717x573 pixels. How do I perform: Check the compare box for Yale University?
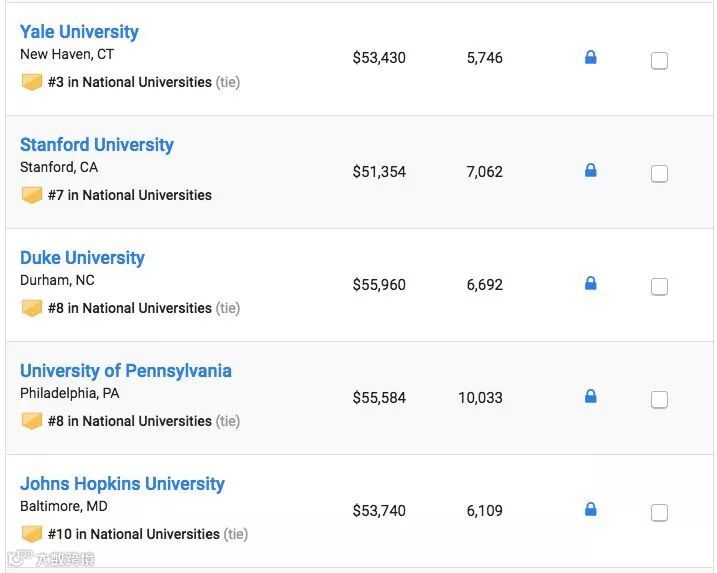click(x=659, y=61)
